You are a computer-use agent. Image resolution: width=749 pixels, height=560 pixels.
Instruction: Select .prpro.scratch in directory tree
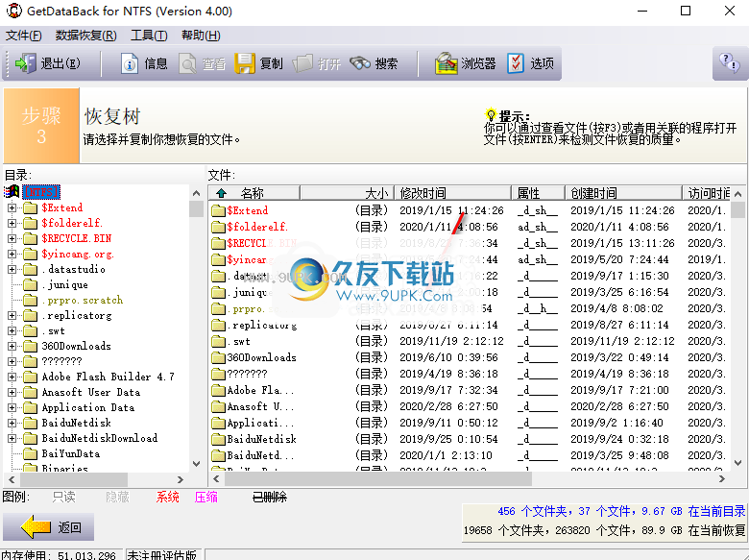tap(83, 300)
